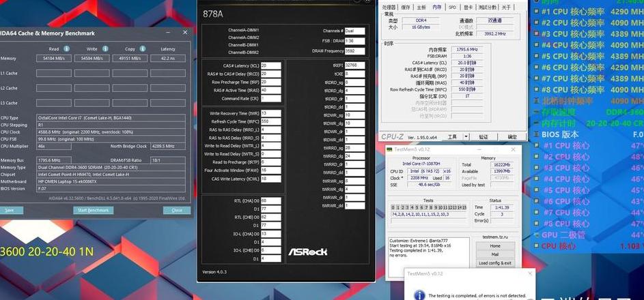Viewport: 644px width, 300px height.
Task: Click Close button in AIDA64 window
Action: [177, 210]
